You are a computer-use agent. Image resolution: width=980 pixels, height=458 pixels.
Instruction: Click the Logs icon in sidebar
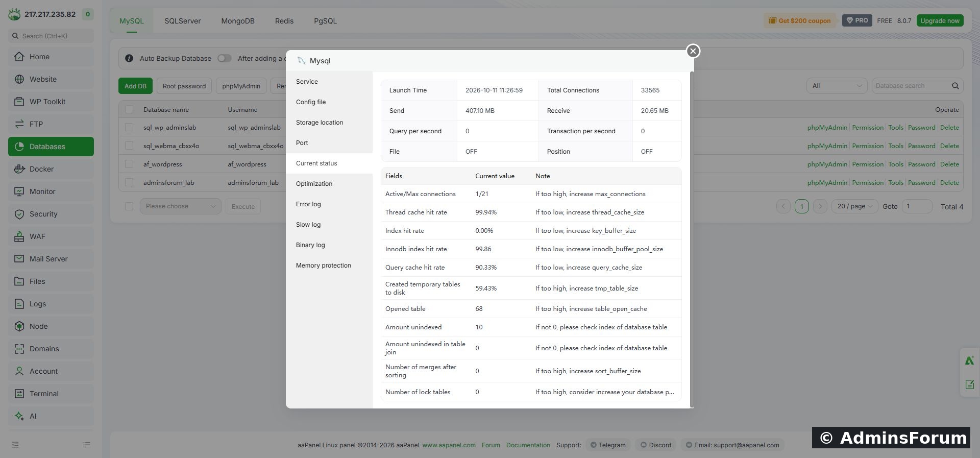pos(19,304)
